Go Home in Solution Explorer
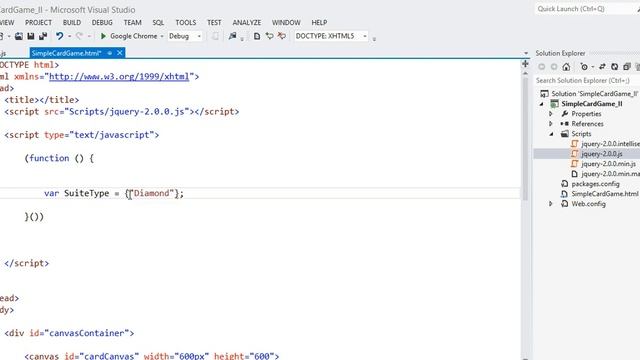The width and height of the screenshot is (640, 360). [x=566, y=67]
